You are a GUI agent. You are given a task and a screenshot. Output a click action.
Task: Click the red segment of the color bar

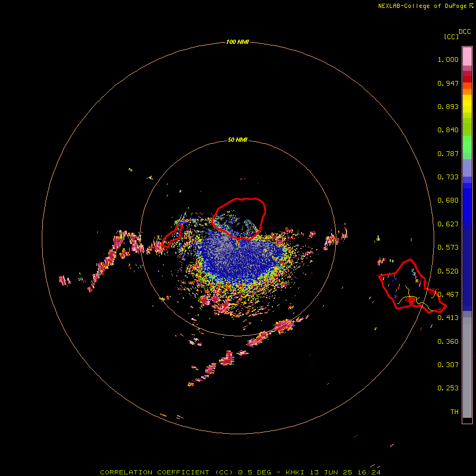tap(467, 79)
